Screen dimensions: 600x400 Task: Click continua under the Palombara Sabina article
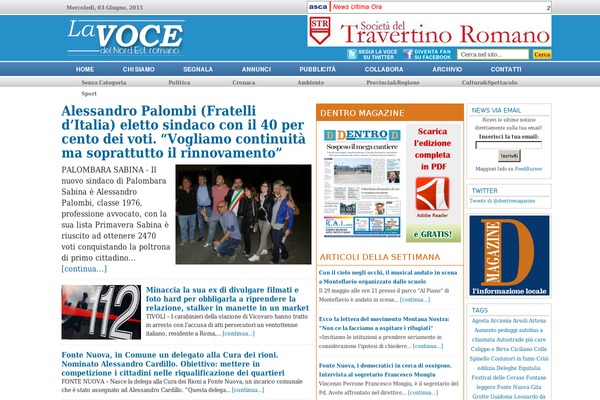[x=84, y=269]
